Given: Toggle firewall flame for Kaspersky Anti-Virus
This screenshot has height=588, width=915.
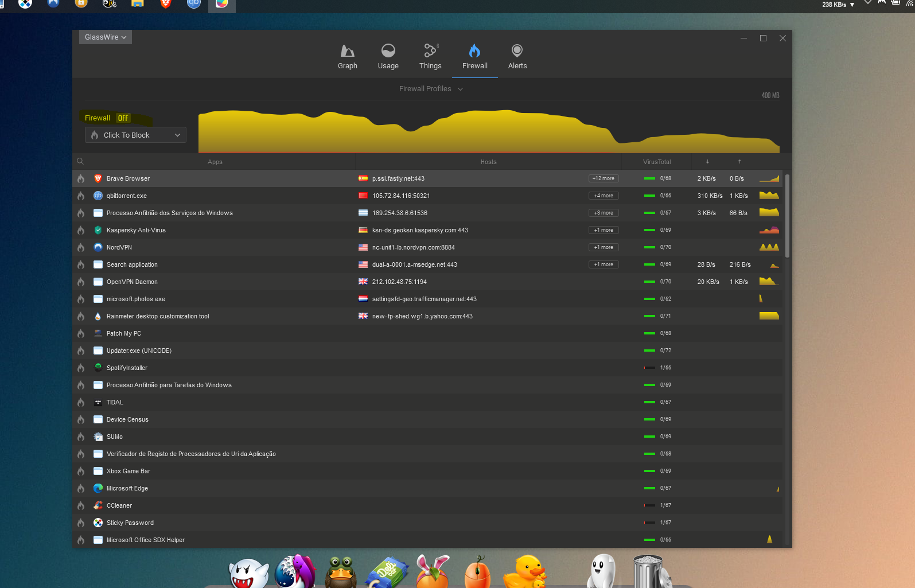Looking at the screenshot, I should [81, 230].
